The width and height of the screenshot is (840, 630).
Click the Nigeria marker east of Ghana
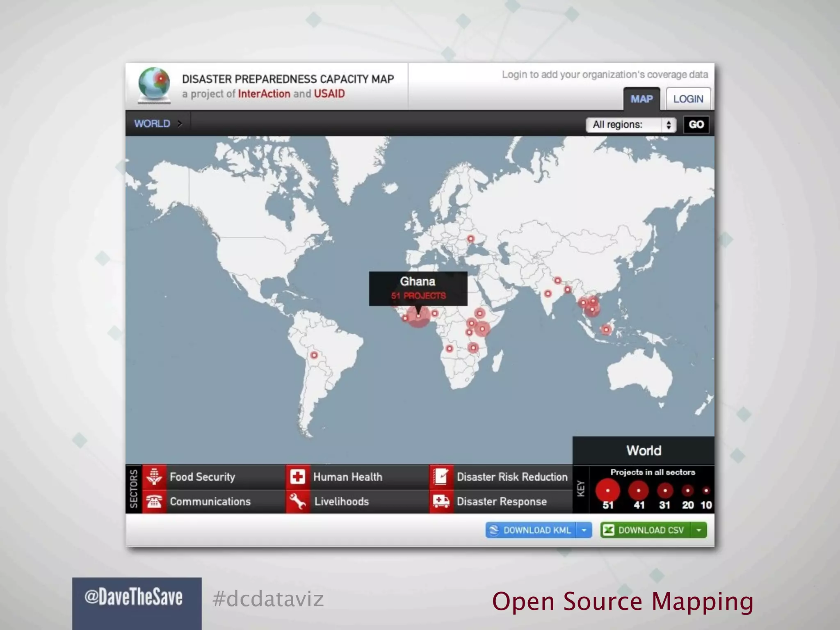click(x=435, y=314)
